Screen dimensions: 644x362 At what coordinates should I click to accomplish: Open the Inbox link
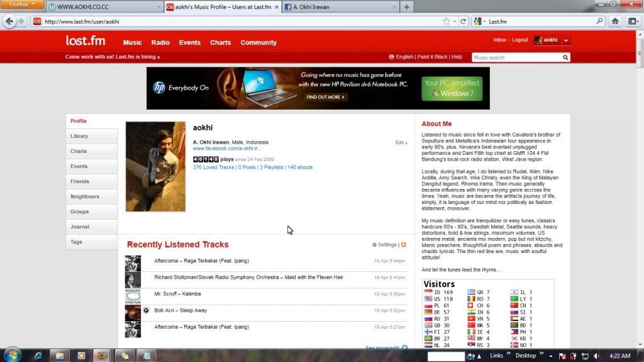(x=499, y=40)
